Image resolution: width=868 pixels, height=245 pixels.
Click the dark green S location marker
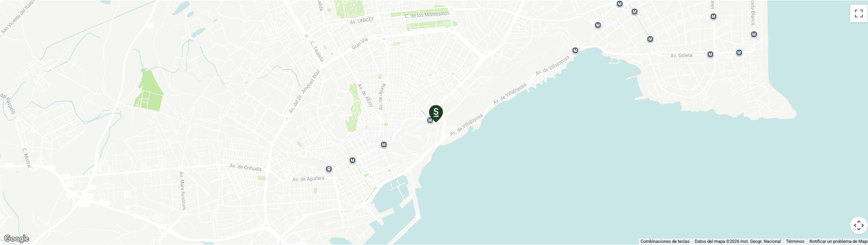tap(436, 113)
